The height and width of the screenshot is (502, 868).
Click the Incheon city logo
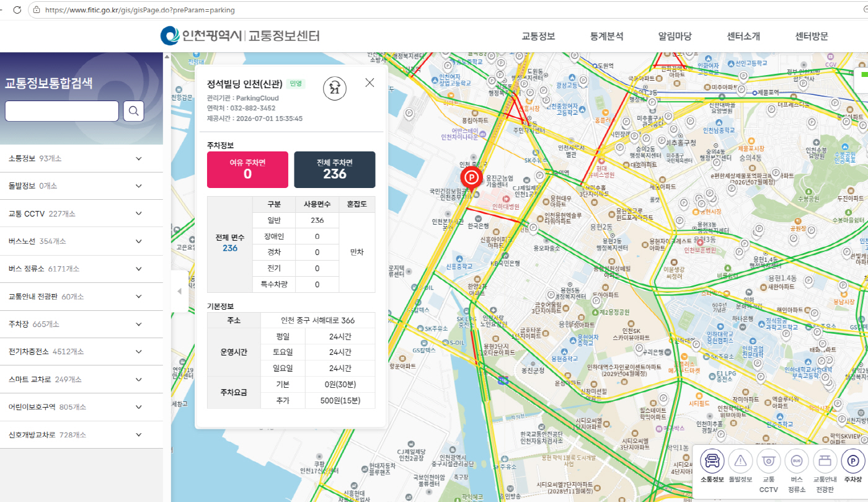(169, 36)
